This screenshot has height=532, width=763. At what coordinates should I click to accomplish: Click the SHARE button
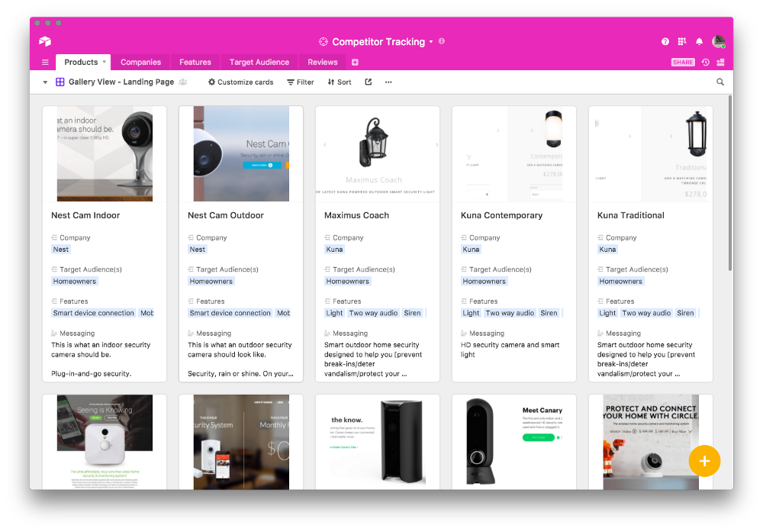(683, 63)
